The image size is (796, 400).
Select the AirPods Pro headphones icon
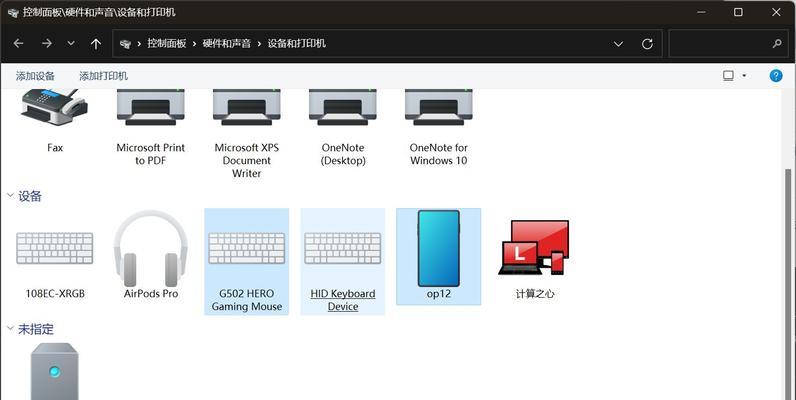click(x=151, y=248)
